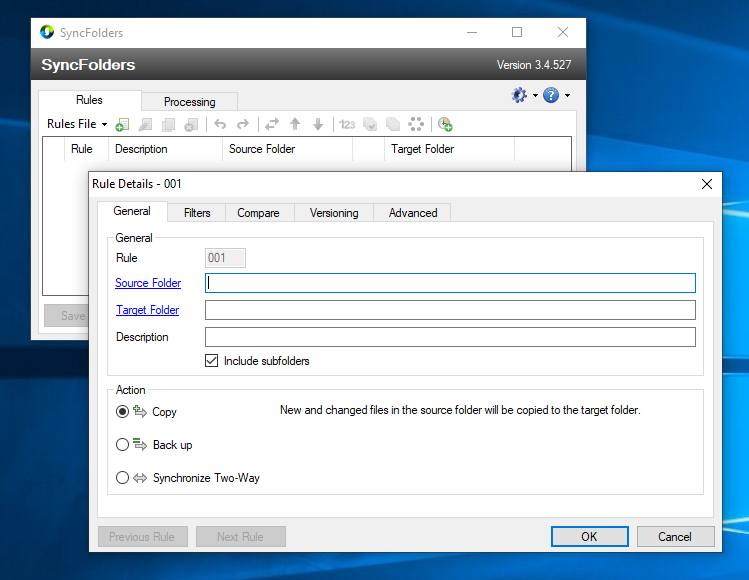
Task: Focus the Target Folder text field
Action: pyautogui.click(x=450, y=310)
